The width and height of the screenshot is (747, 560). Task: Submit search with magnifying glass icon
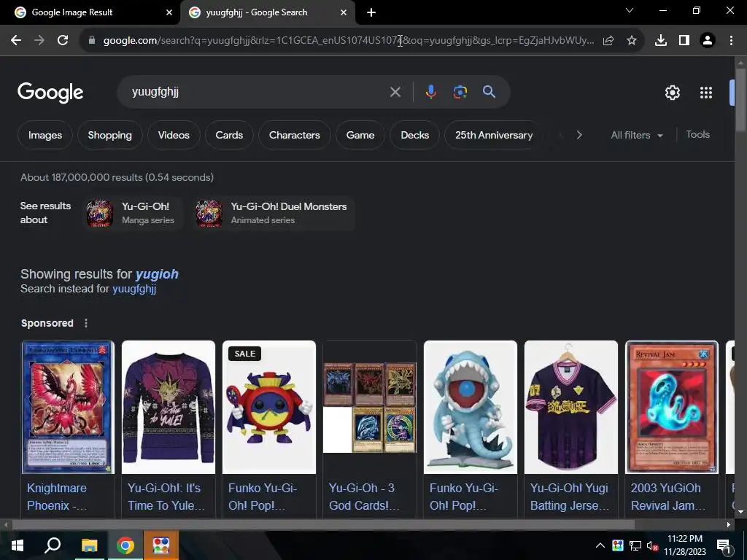point(489,92)
